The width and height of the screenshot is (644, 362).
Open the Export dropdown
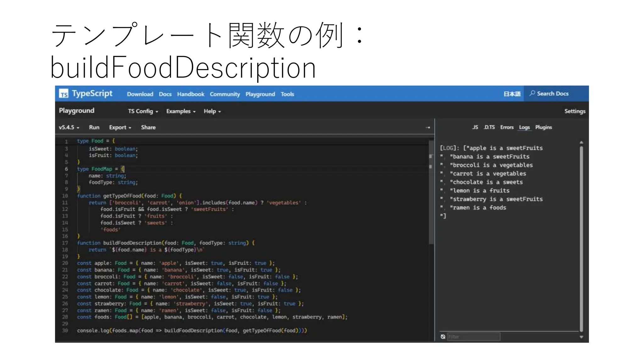click(120, 127)
